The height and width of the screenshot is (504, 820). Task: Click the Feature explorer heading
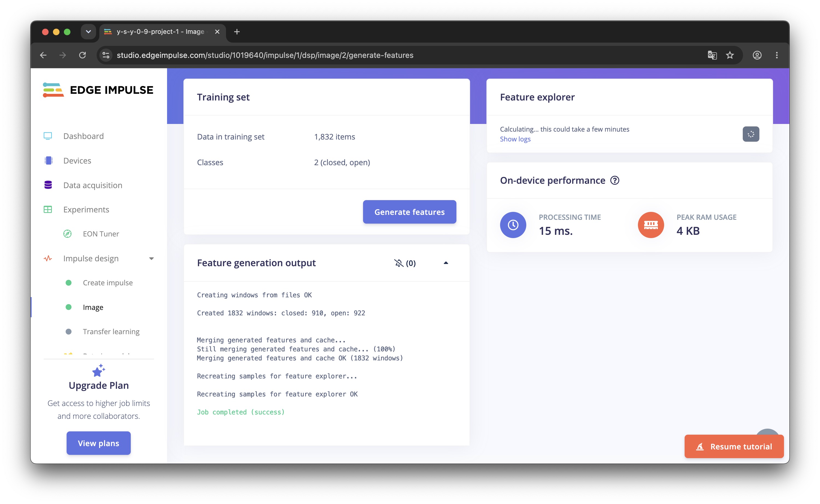click(537, 97)
